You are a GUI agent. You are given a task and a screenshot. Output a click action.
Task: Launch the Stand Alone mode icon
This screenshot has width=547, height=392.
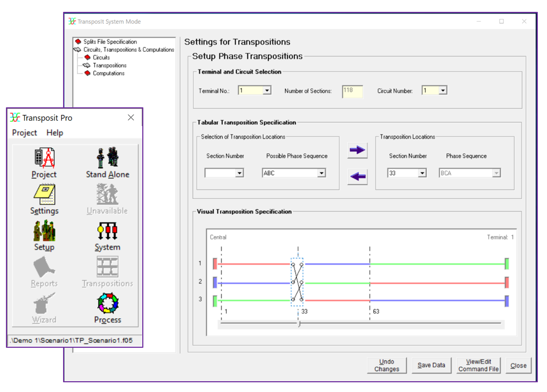pos(107,158)
